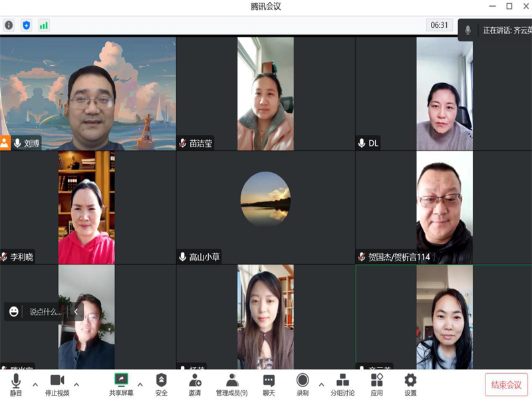Viewport: 532px width, 399px height.
Task: Click the blue security shield icon
Action: click(x=27, y=25)
